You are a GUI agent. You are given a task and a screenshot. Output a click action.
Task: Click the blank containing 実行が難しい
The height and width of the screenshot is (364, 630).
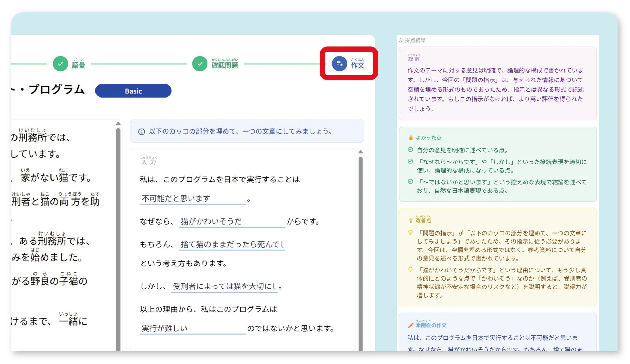(x=193, y=329)
